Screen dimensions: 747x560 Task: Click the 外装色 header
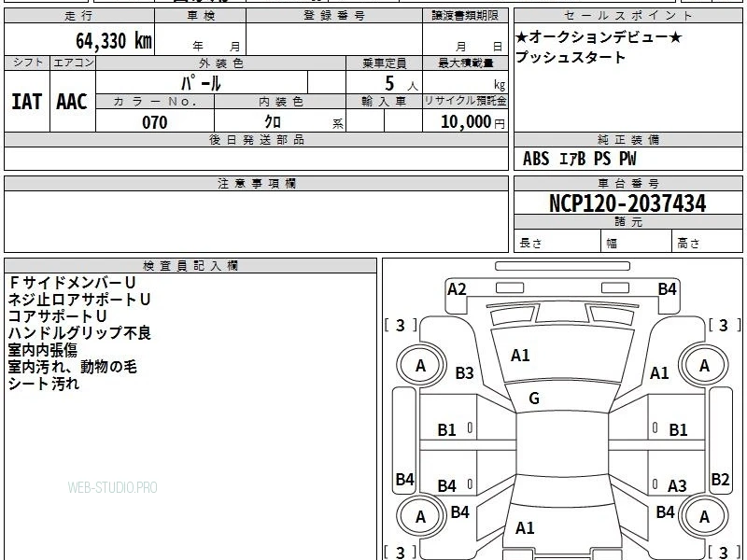pos(220,63)
